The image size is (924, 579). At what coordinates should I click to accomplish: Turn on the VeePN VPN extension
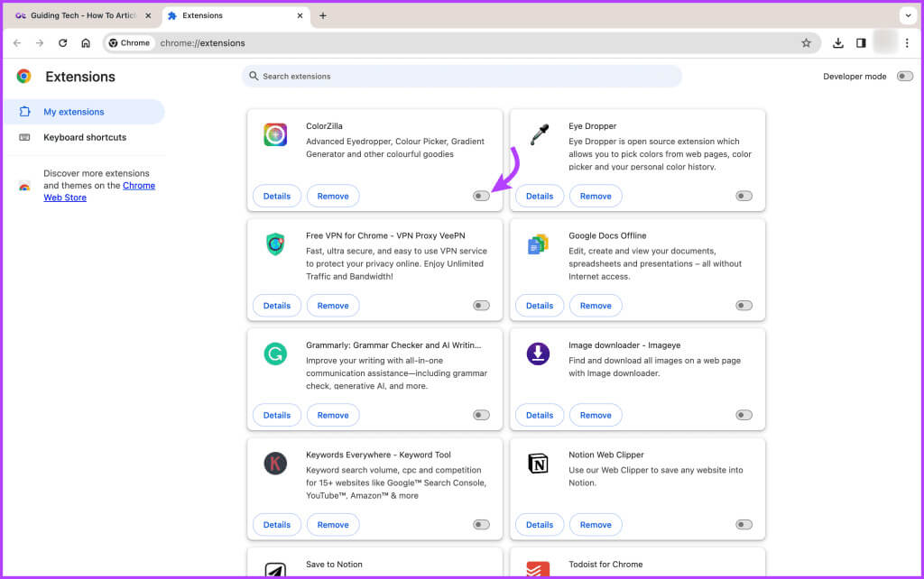482,306
